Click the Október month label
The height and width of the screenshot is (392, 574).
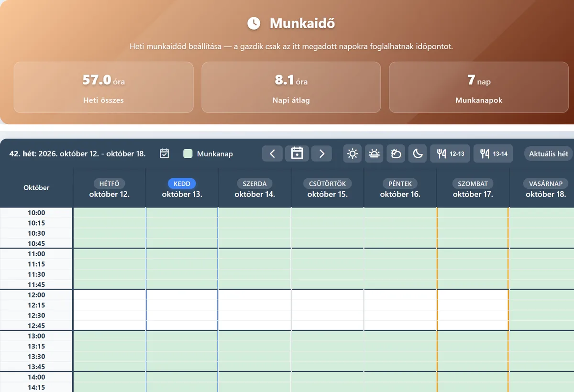click(36, 188)
